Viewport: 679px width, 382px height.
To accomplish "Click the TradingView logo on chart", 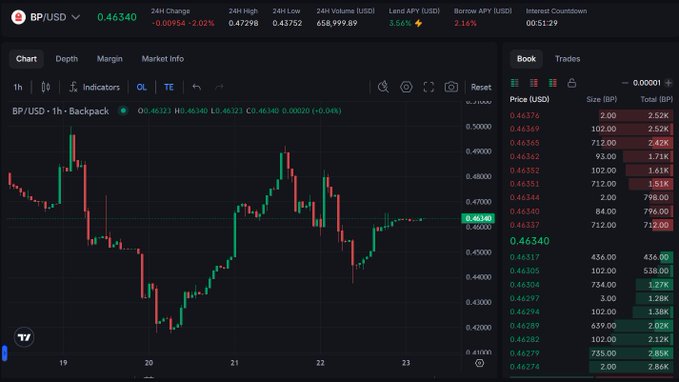I will [24, 337].
